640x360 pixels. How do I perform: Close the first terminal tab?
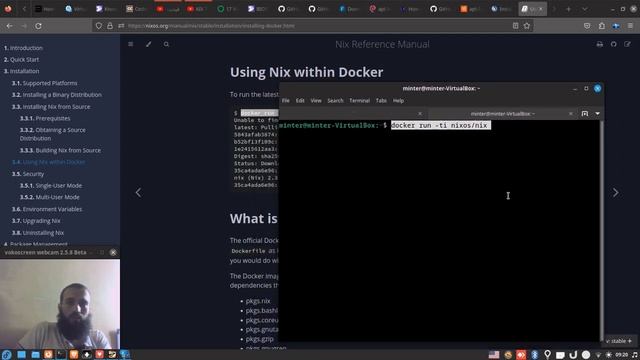pos(420,113)
